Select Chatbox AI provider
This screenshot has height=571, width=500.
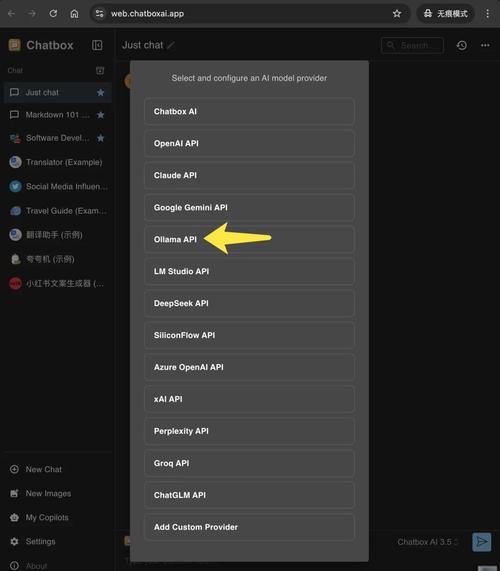click(249, 111)
